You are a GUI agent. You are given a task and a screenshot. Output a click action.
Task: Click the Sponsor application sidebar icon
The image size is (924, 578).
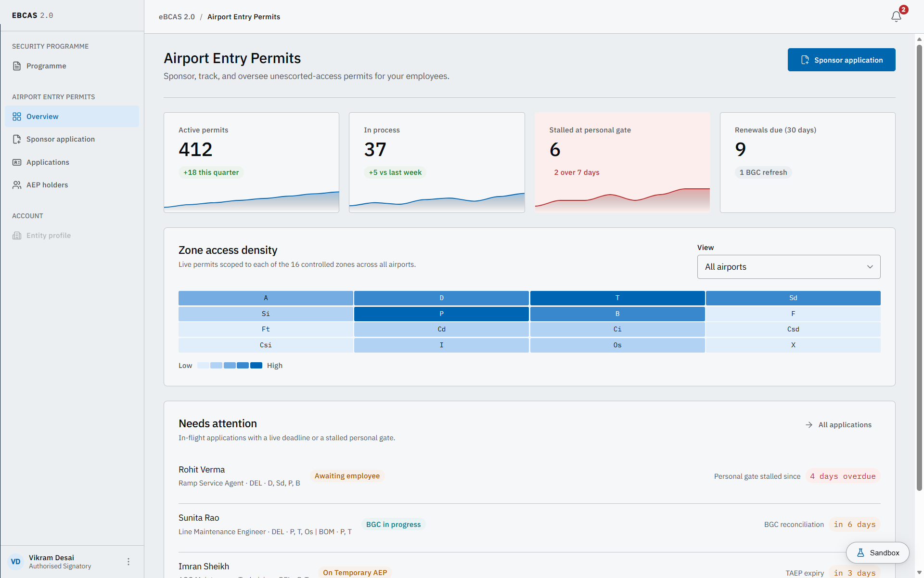coord(17,139)
